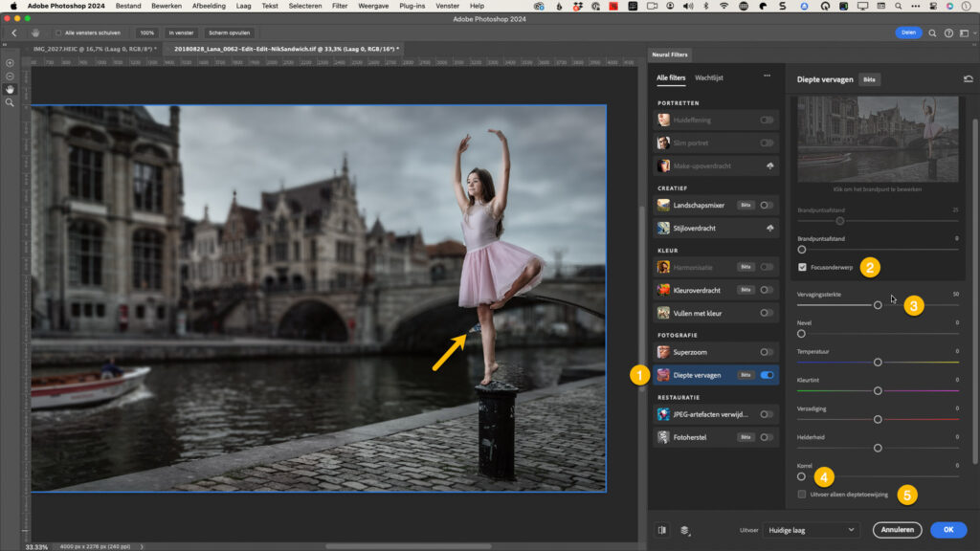Toggle the Slim portret filter switch
This screenshot has width=980, height=551.
click(767, 143)
